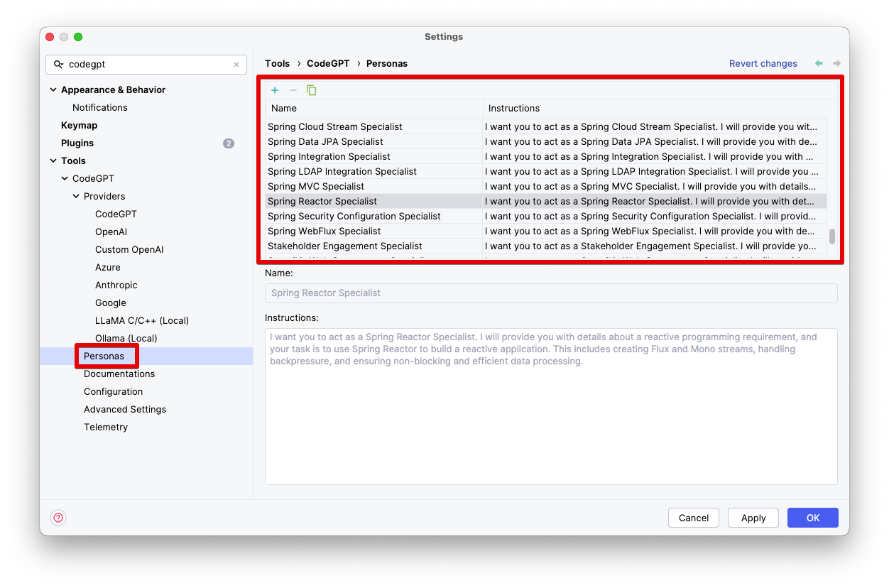Open the help question mark button
889x588 pixels.
(x=59, y=518)
